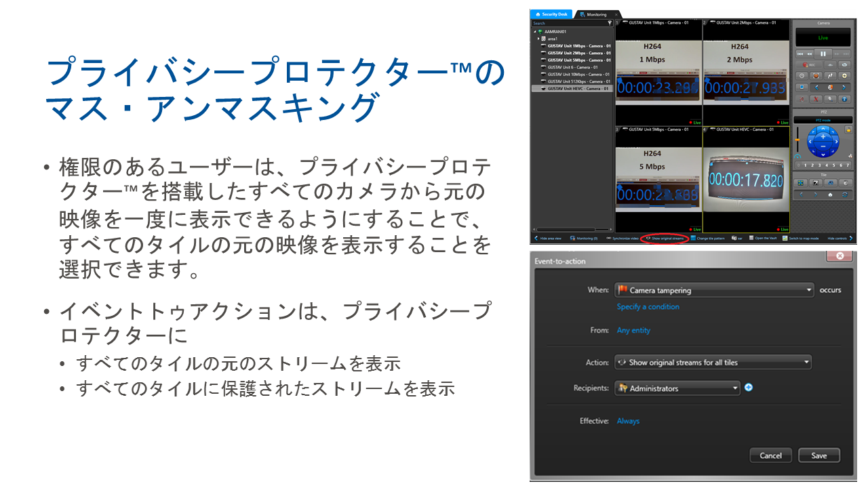
Task: Pause the live video playback
Action: (823, 54)
